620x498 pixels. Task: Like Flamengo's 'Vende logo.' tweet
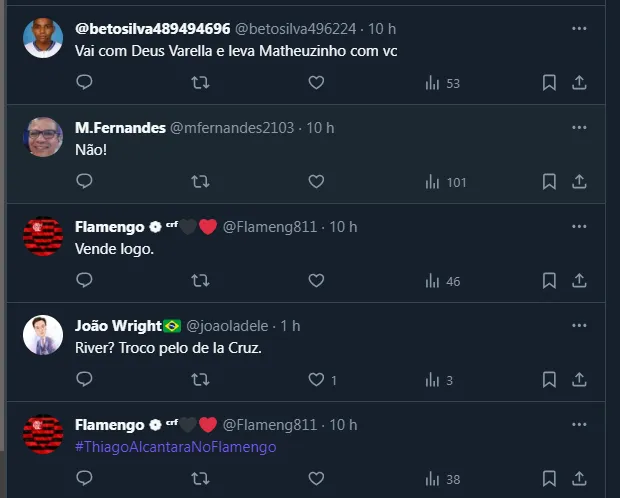click(316, 281)
